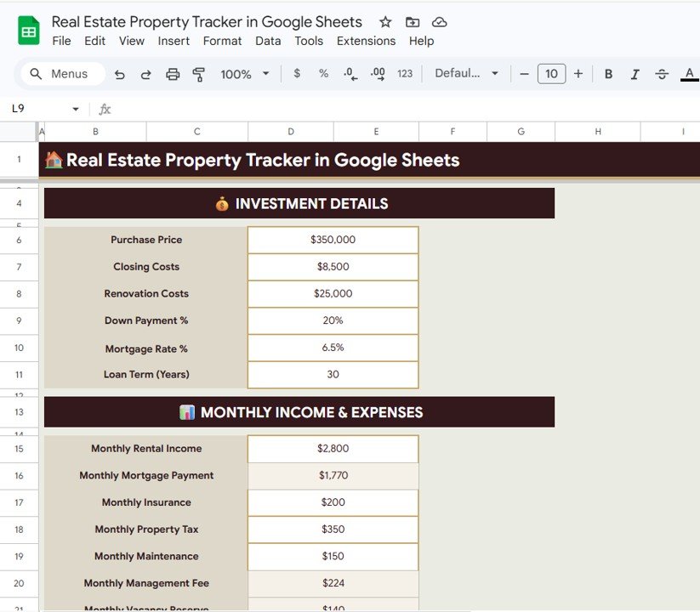Click the Monthly Property Tax value $350
Image resolution: width=700 pixels, height=612 pixels.
(x=333, y=530)
